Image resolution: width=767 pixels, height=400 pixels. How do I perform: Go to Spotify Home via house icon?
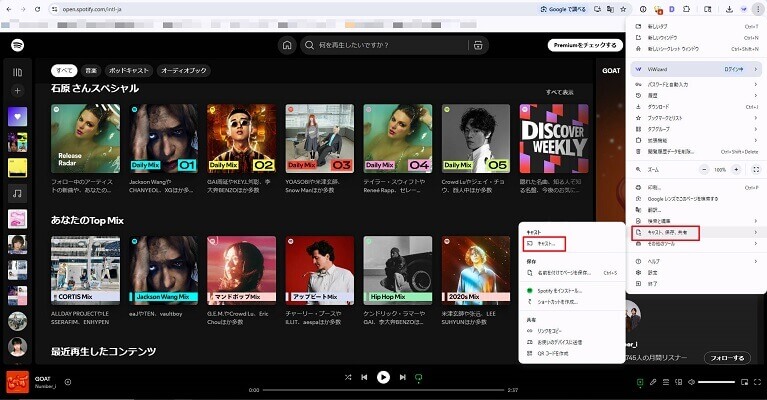287,45
